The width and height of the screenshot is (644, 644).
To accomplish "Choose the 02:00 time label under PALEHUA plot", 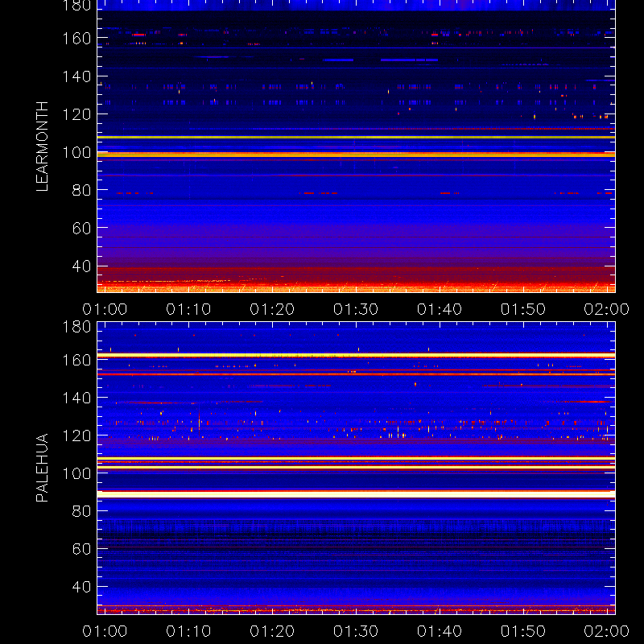I will pyautogui.click(x=607, y=631).
